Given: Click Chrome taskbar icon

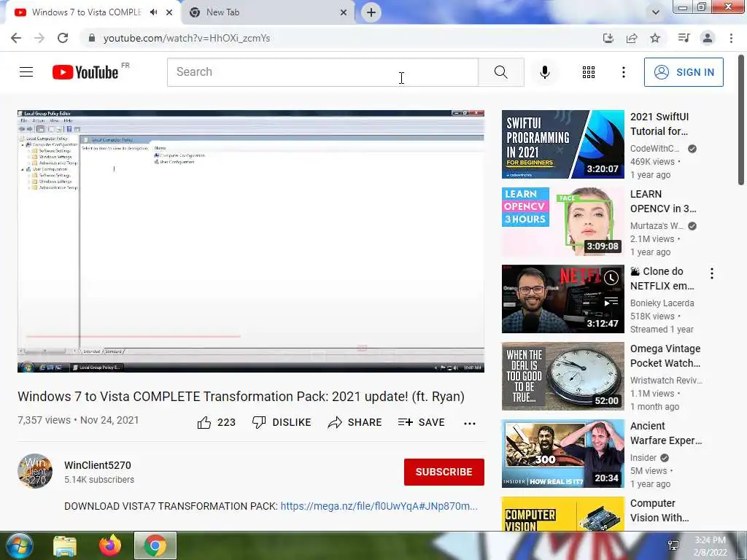Looking at the screenshot, I should (155, 545).
